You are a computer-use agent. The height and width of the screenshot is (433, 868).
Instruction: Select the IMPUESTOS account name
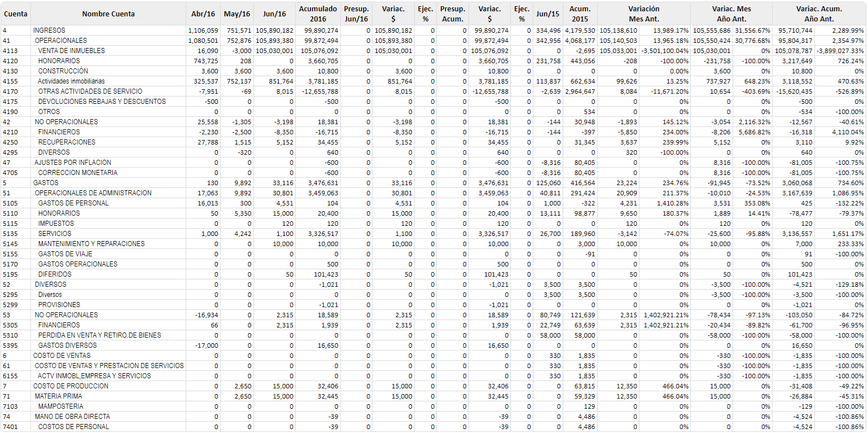click(x=56, y=224)
